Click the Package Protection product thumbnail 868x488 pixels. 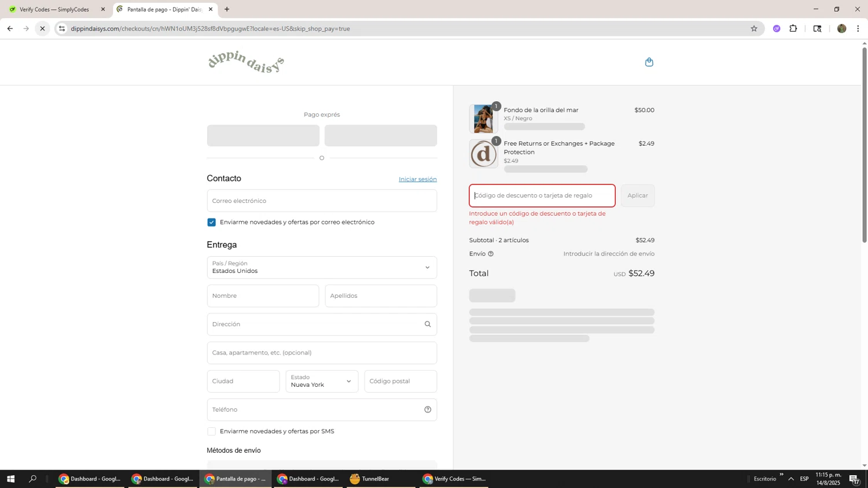(483, 154)
